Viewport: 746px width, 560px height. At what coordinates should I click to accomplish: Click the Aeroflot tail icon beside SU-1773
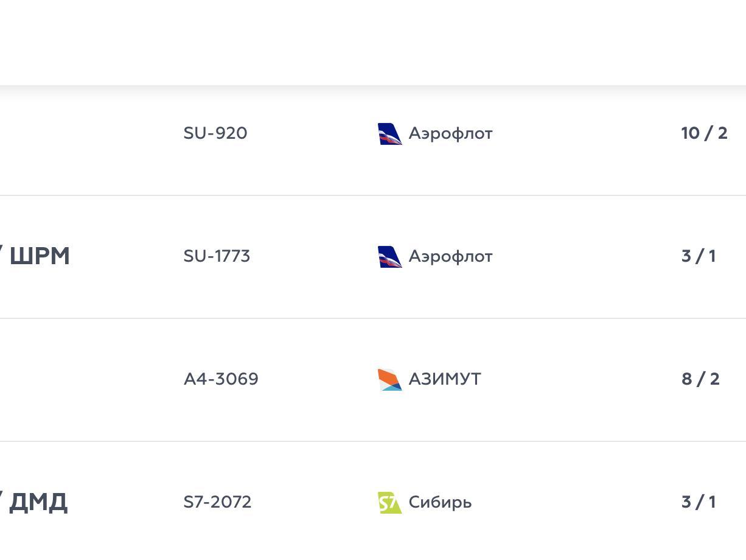[389, 257]
